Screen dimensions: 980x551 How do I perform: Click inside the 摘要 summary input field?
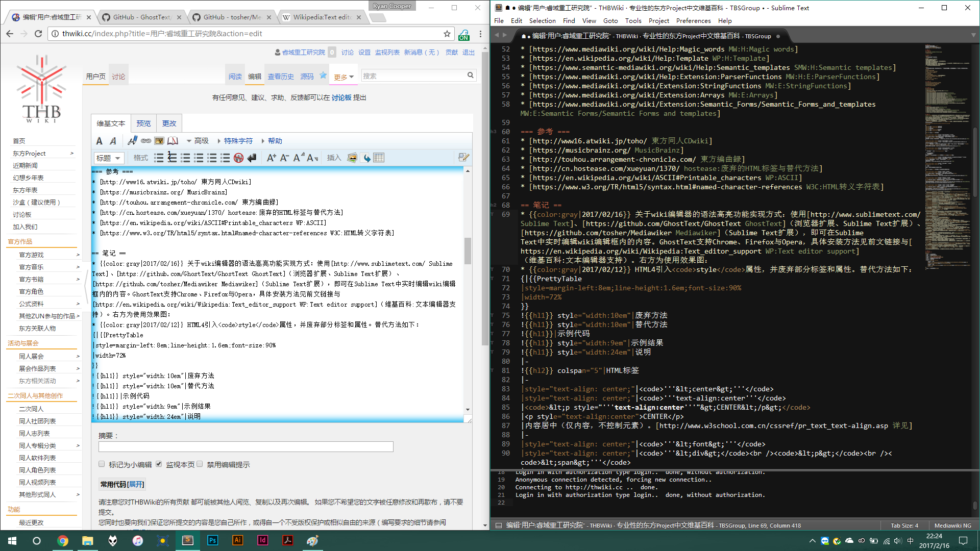click(246, 447)
